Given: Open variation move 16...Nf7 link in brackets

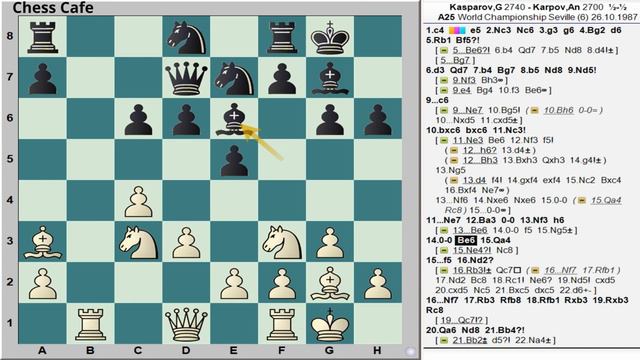Looking at the screenshot, I should point(560,270).
